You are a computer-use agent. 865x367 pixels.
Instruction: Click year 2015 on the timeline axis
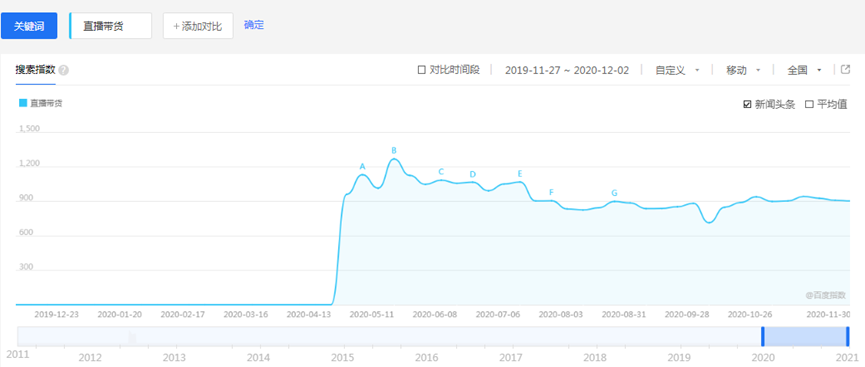(343, 357)
